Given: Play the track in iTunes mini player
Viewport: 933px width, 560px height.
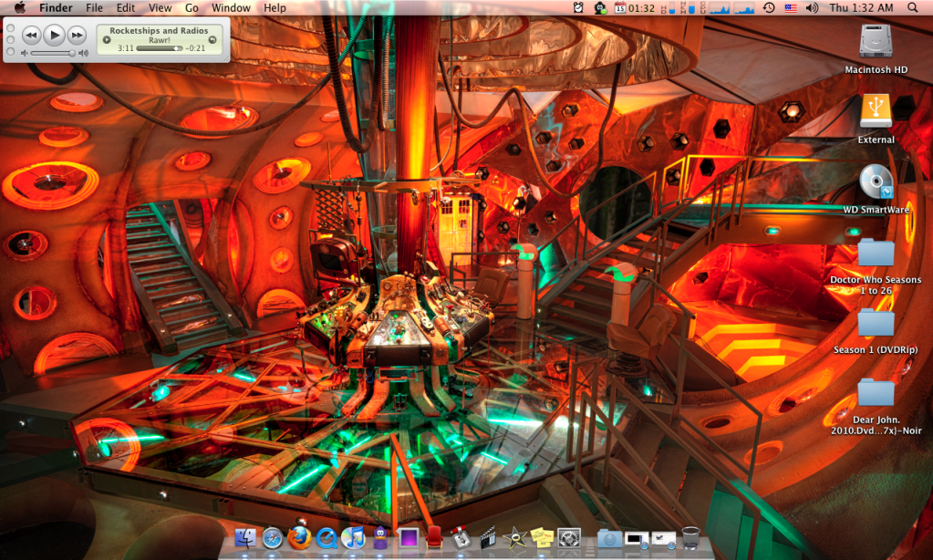Looking at the screenshot, I should 54,35.
